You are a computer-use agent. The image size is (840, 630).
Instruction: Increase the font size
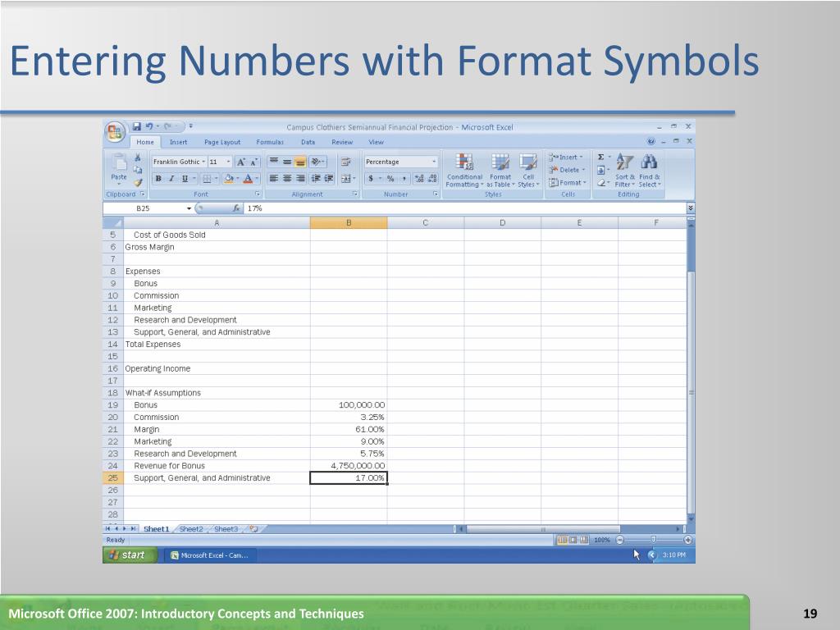coord(241,162)
